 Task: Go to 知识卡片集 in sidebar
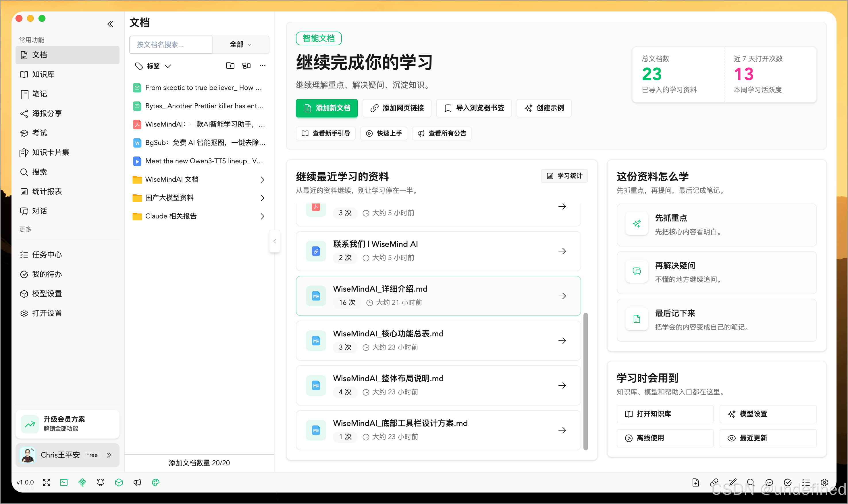pyautogui.click(x=50, y=152)
